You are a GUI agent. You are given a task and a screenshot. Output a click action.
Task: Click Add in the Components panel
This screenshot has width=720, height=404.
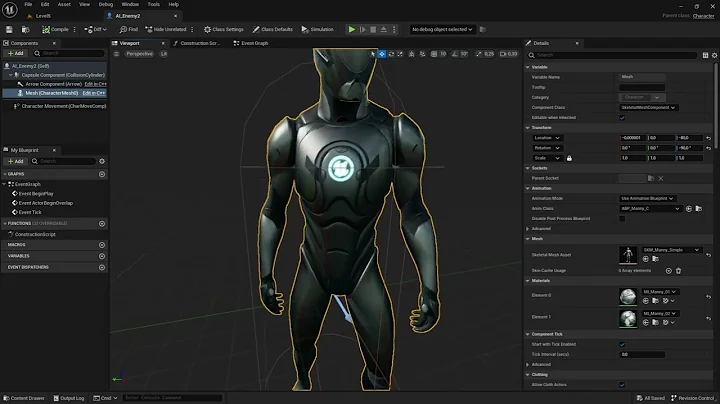(16, 53)
